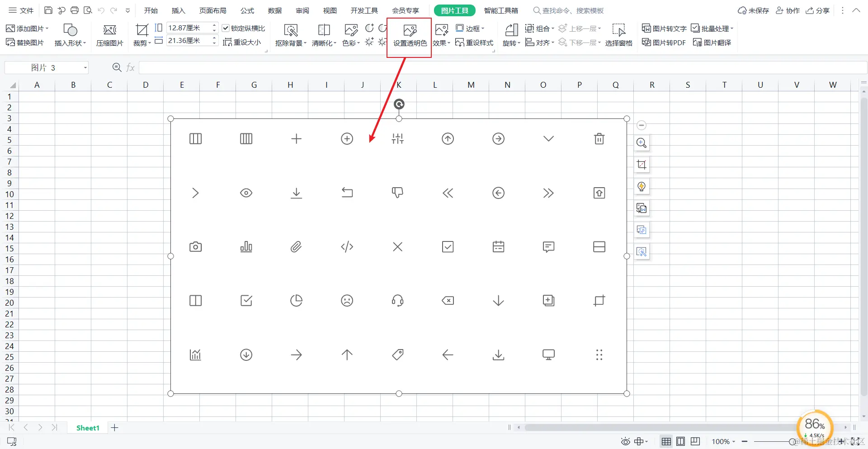Click the magnifier zoom icon beside the picture
868x449 pixels.
click(x=642, y=143)
